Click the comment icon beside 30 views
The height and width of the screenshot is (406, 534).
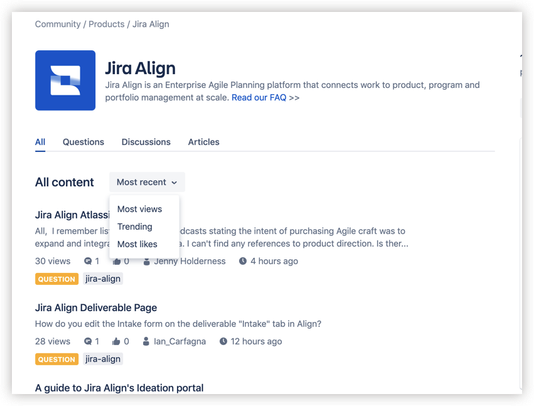click(x=88, y=261)
